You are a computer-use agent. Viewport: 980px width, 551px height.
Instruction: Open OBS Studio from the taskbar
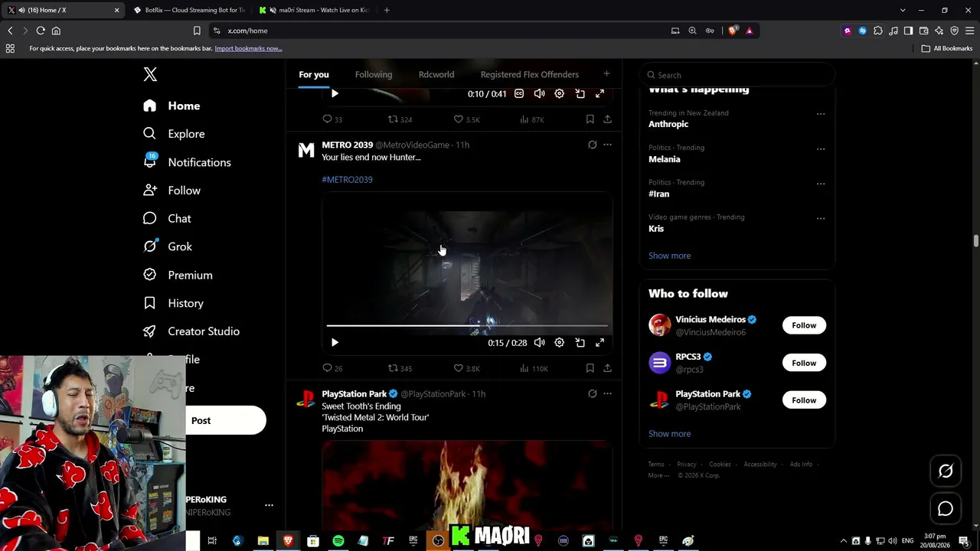coord(438,541)
